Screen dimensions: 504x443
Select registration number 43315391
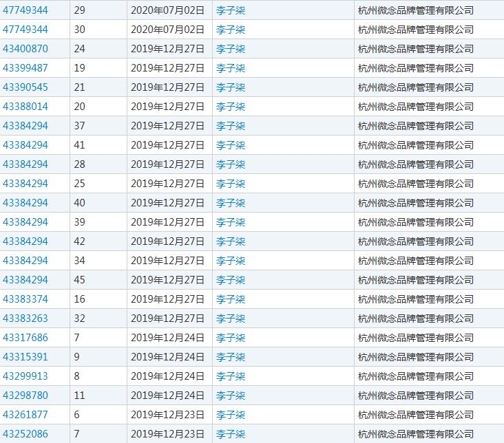[25, 357]
